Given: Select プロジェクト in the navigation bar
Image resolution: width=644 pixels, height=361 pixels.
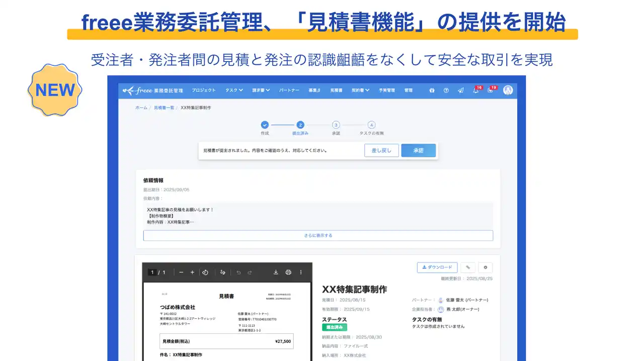Looking at the screenshot, I should (x=204, y=91).
